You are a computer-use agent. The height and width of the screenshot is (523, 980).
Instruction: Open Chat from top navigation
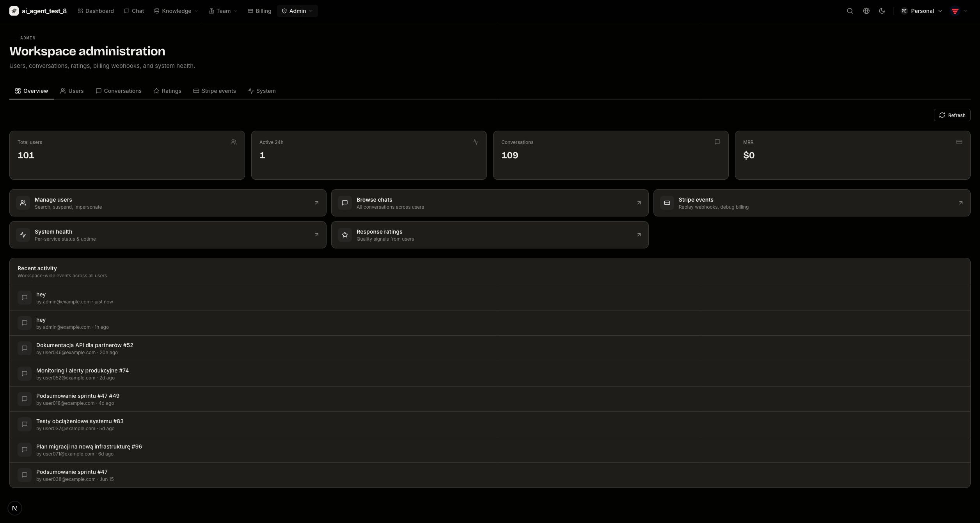click(x=134, y=11)
